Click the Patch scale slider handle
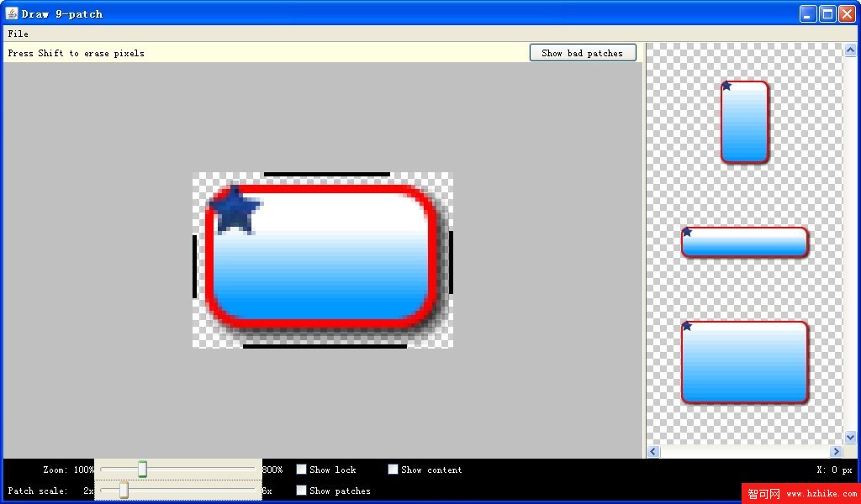 124,491
